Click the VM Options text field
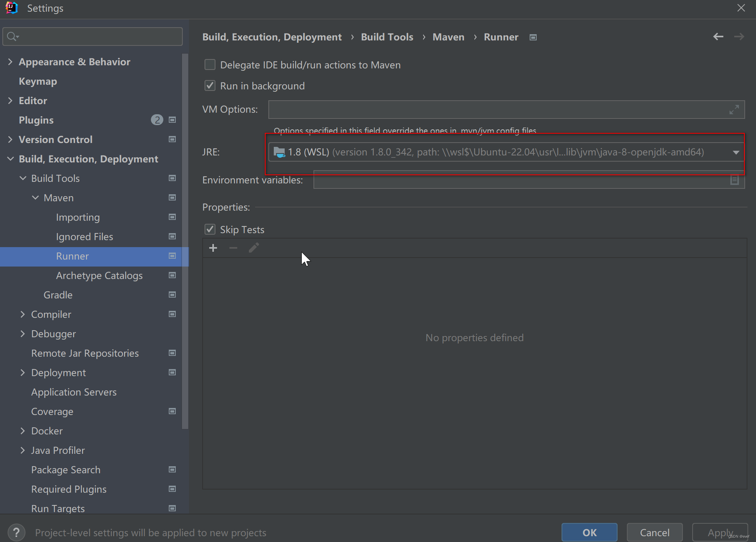Viewport: 756px width, 542px height. (506, 110)
